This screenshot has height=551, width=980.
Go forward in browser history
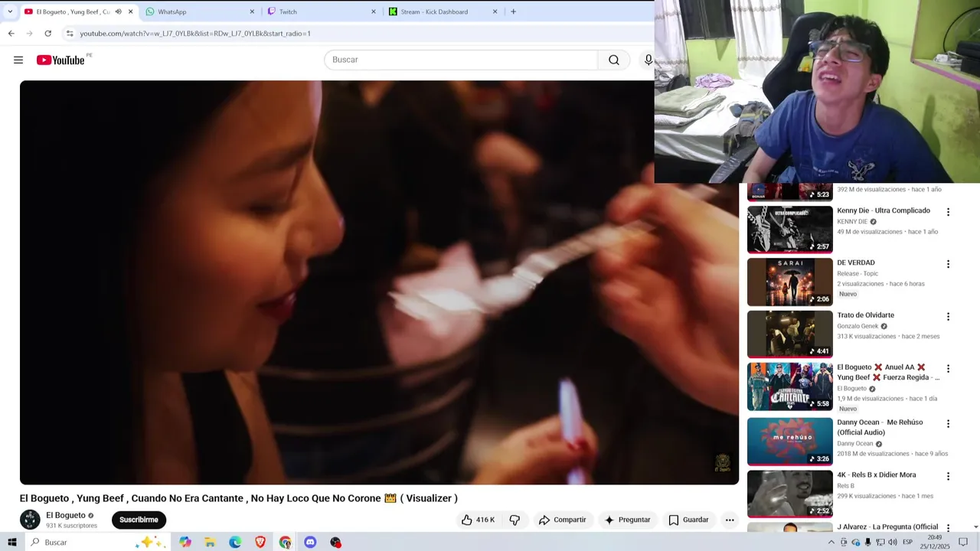click(x=29, y=34)
